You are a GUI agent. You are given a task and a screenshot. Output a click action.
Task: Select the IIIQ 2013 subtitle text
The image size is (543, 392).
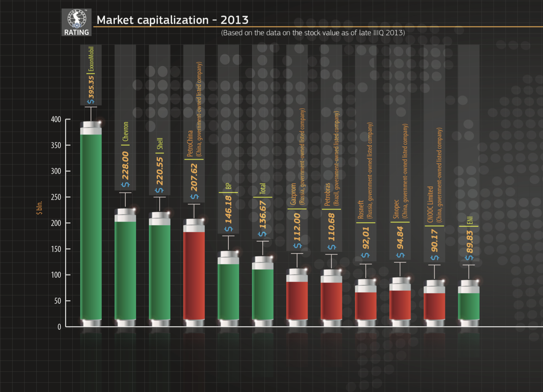pos(313,33)
